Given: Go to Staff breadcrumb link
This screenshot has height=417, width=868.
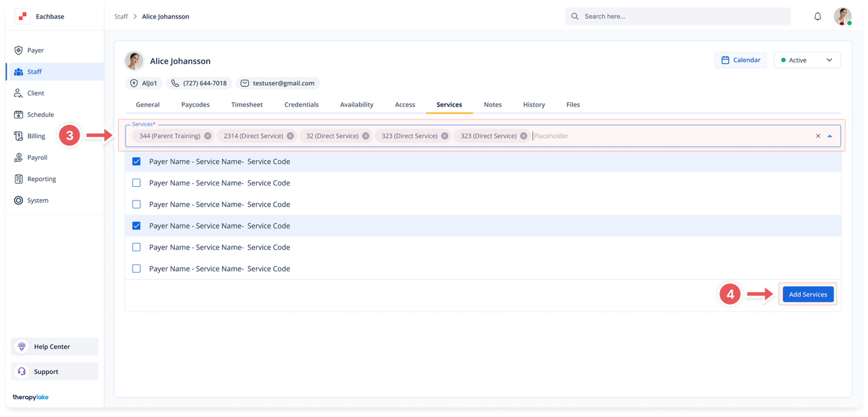Looking at the screenshot, I should coord(121,17).
